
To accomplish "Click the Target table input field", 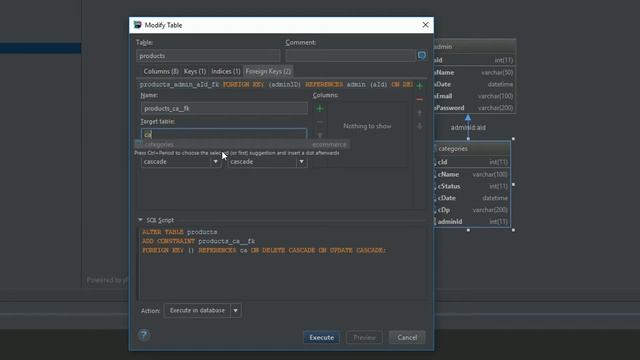I will (224, 134).
